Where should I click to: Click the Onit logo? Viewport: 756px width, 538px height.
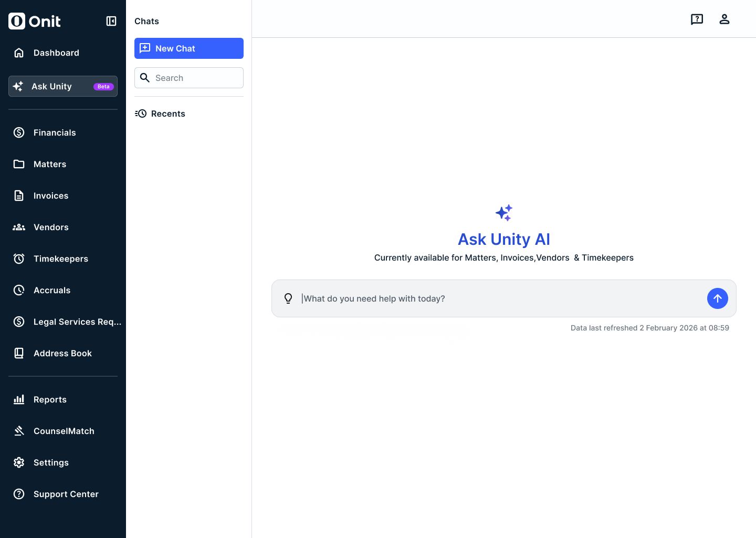pos(35,21)
